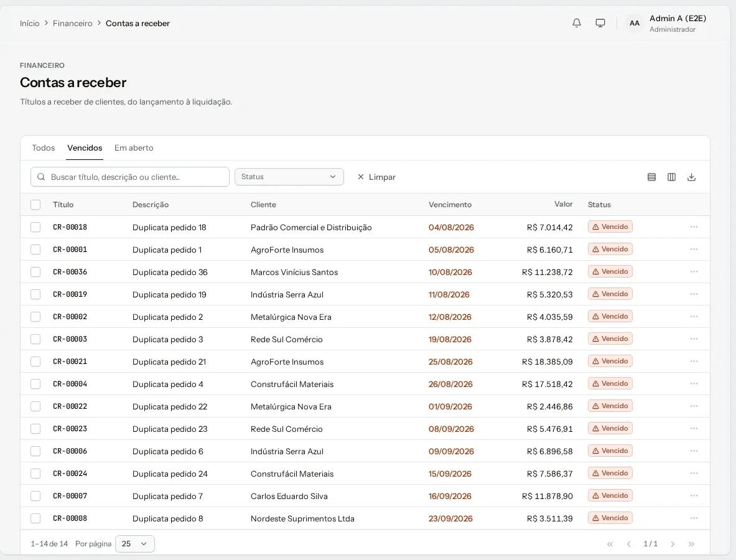The width and height of the screenshot is (736, 560).
Task: Click Vencido badge on CR-00018 row
Action: pyautogui.click(x=610, y=226)
